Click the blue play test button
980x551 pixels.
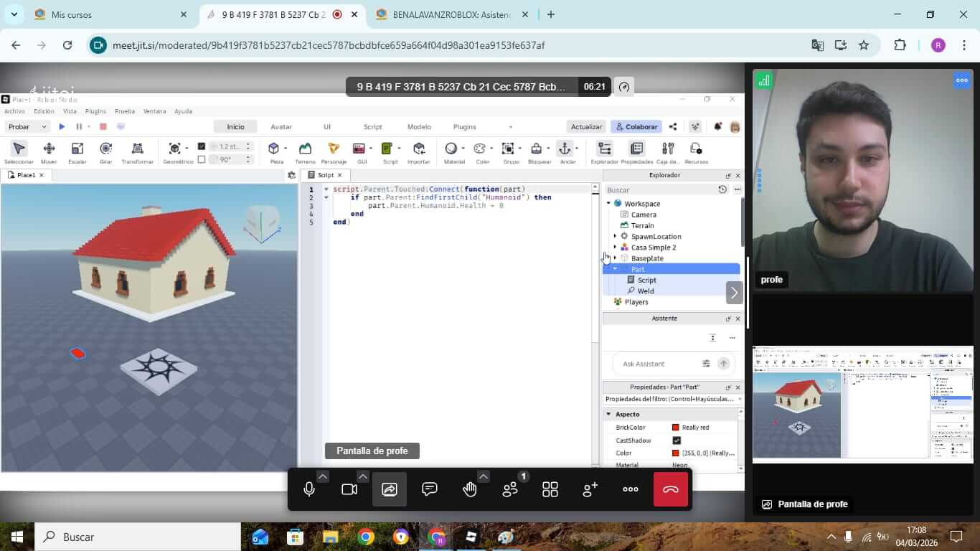pyautogui.click(x=62, y=127)
